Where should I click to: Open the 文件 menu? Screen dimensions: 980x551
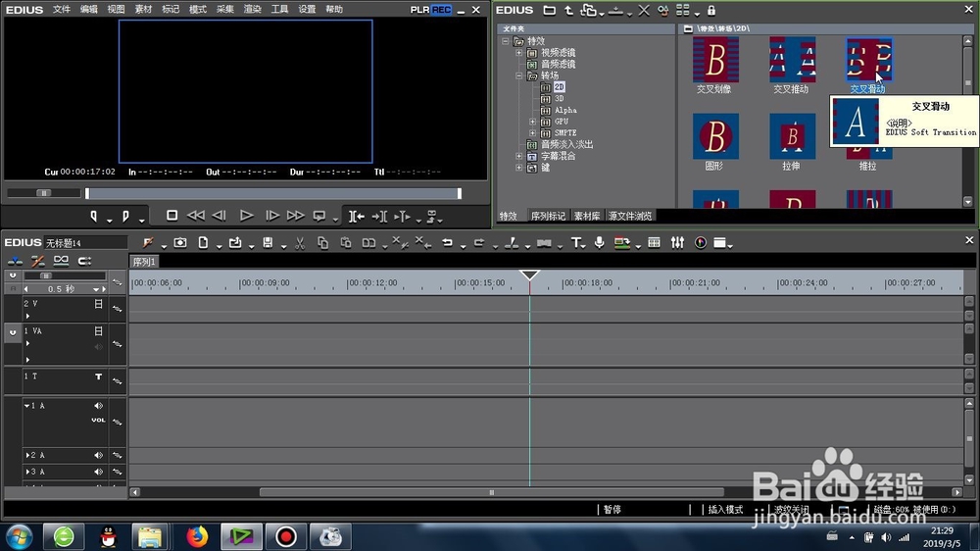[61, 10]
